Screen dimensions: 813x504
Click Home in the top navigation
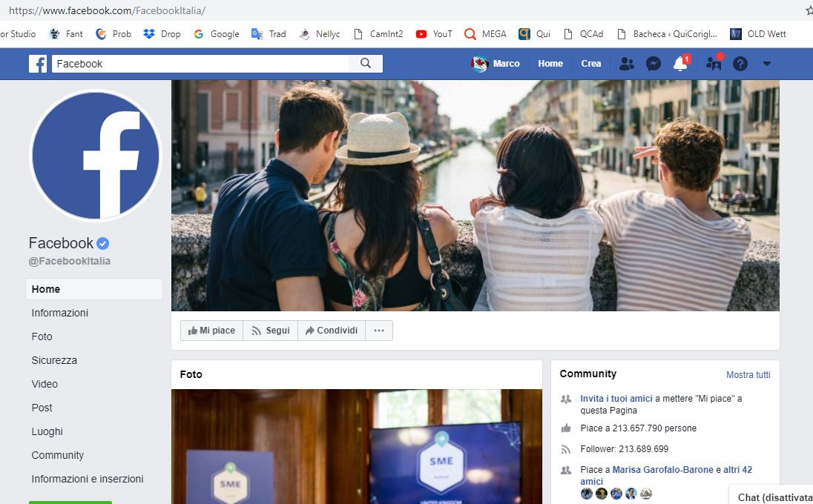coord(550,64)
